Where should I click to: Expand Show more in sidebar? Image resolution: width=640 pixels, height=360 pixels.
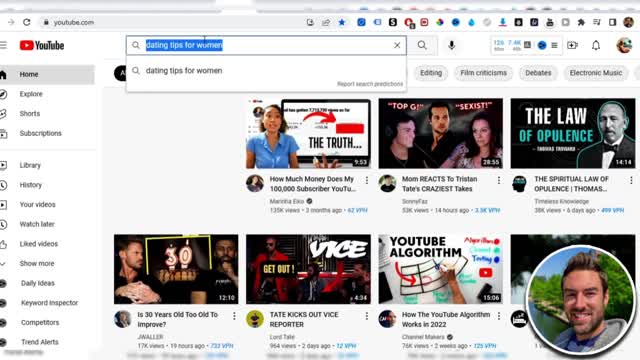[37, 263]
